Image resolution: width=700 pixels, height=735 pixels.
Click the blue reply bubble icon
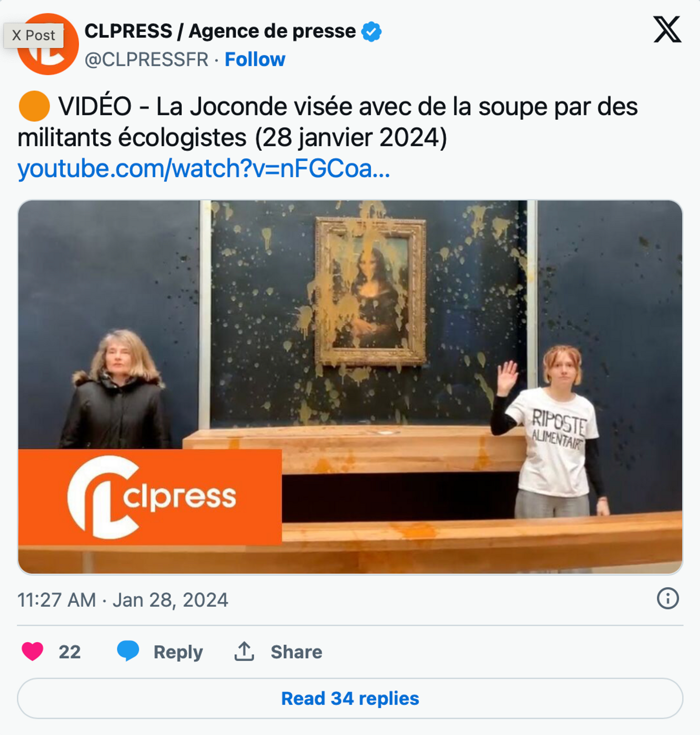[x=128, y=651]
